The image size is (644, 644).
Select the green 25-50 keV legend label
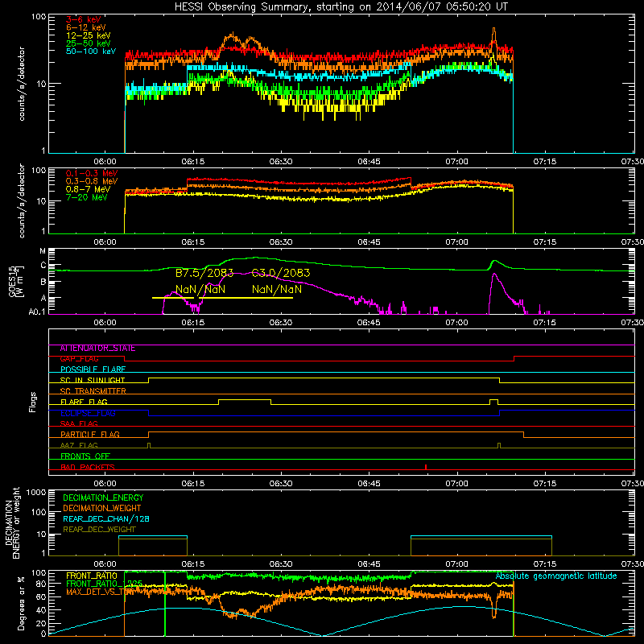(x=89, y=43)
